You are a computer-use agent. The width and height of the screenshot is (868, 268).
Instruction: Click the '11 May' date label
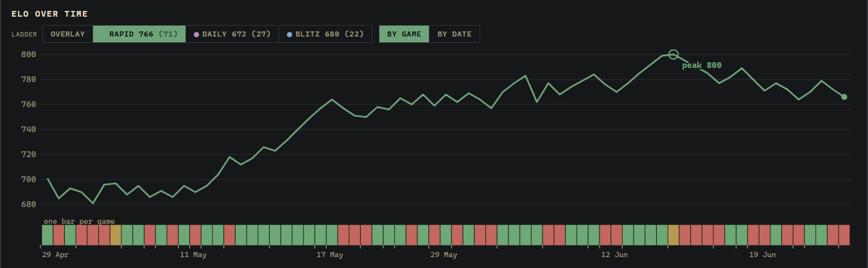[193, 255]
